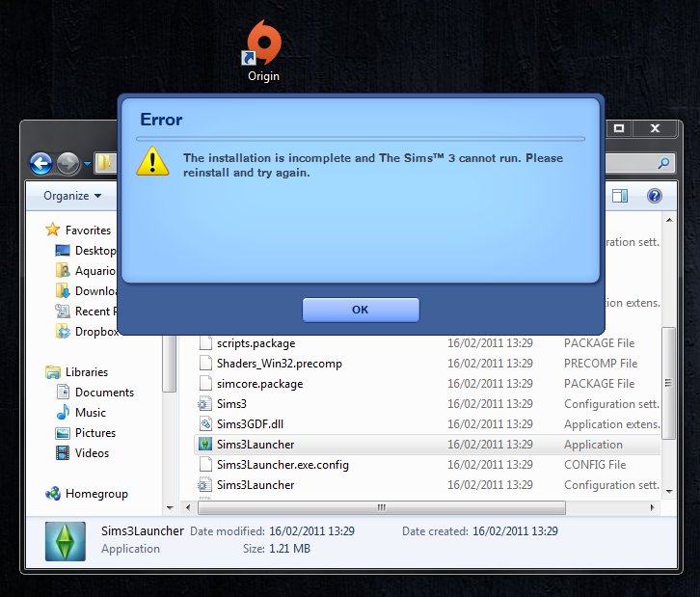Open the Origin desktop shortcut
Image resolution: width=700 pixels, height=597 pixels.
263,51
